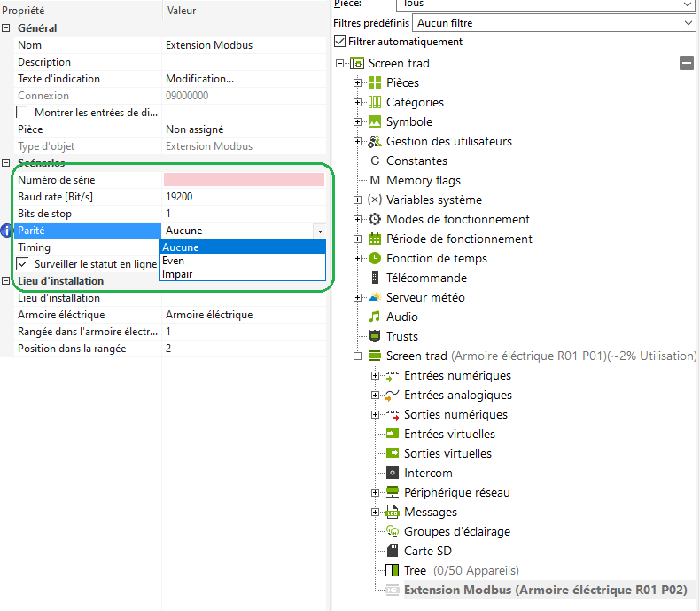This screenshot has height=611, width=700.
Task: Collapse all using the minus button
Action: click(686, 63)
